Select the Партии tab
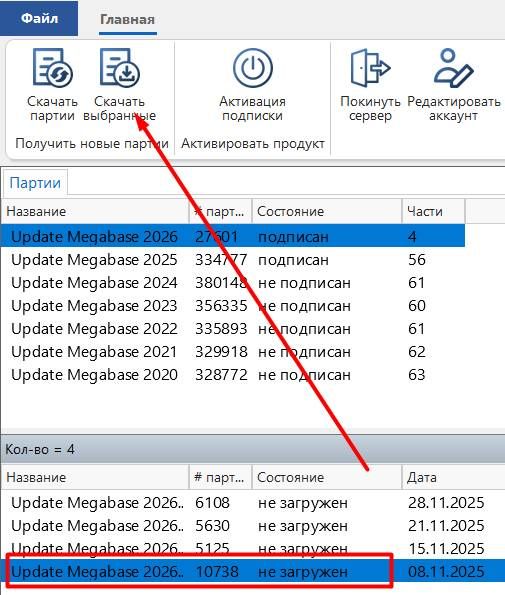This screenshot has width=505, height=595. click(35, 183)
